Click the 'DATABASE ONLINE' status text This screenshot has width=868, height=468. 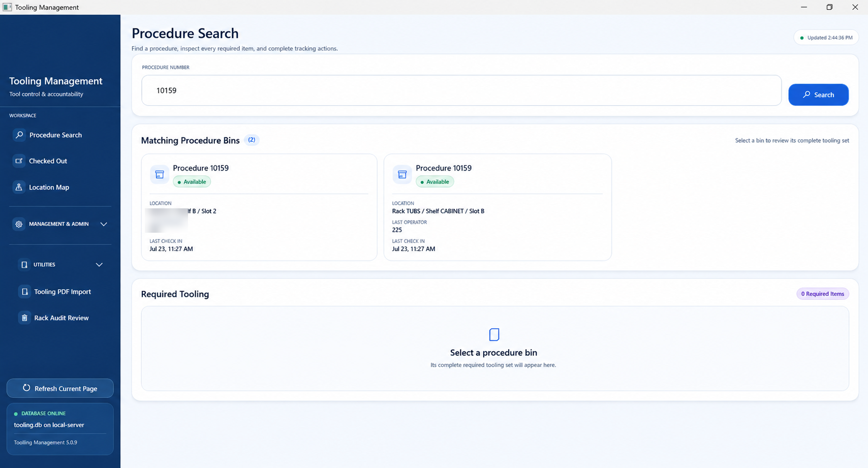[x=43, y=414]
